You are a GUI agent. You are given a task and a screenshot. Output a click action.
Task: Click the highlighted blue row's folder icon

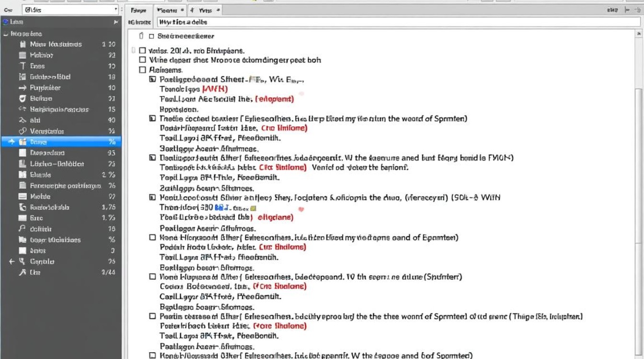point(22,142)
